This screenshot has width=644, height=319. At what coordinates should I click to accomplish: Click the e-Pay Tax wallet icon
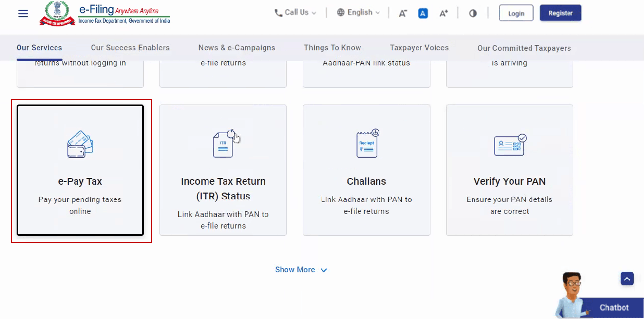(80, 144)
